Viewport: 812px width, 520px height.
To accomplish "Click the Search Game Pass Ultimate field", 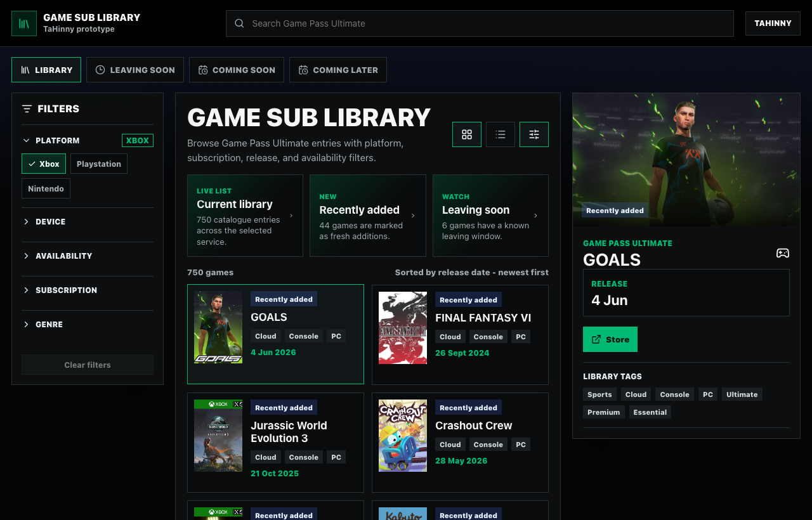I will tap(480, 23).
